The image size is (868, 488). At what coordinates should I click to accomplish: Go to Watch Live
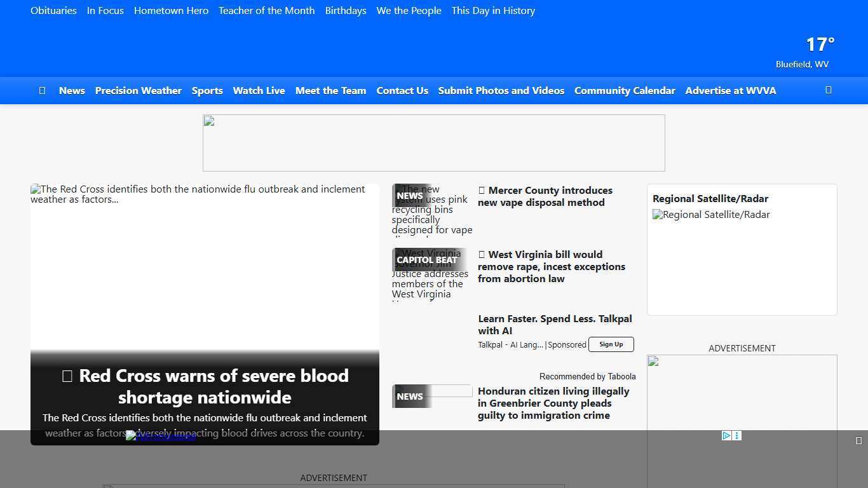[x=259, y=90]
